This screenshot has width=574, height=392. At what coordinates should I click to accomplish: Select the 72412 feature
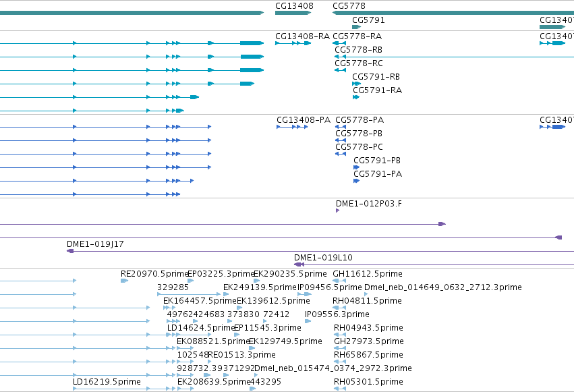264,321
